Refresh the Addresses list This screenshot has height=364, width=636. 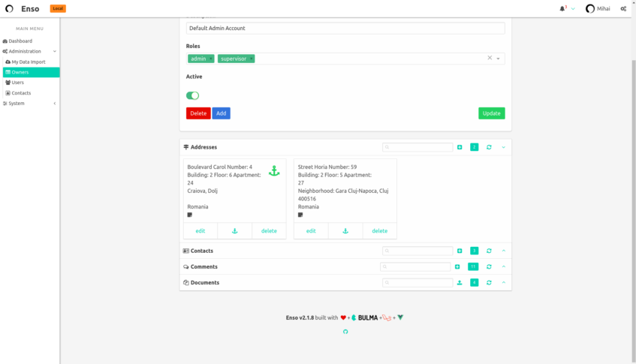click(x=489, y=147)
